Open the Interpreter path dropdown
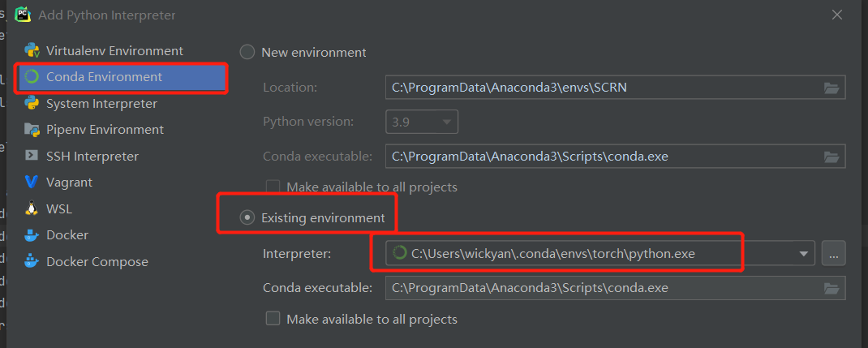 point(804,254)
